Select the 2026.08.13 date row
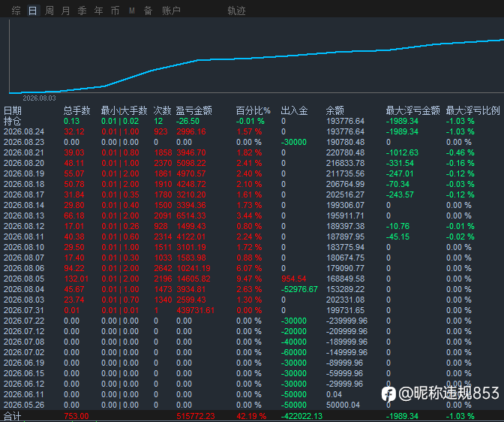The width and height of the screenshot is (504, 422). (x=24, y=216)
